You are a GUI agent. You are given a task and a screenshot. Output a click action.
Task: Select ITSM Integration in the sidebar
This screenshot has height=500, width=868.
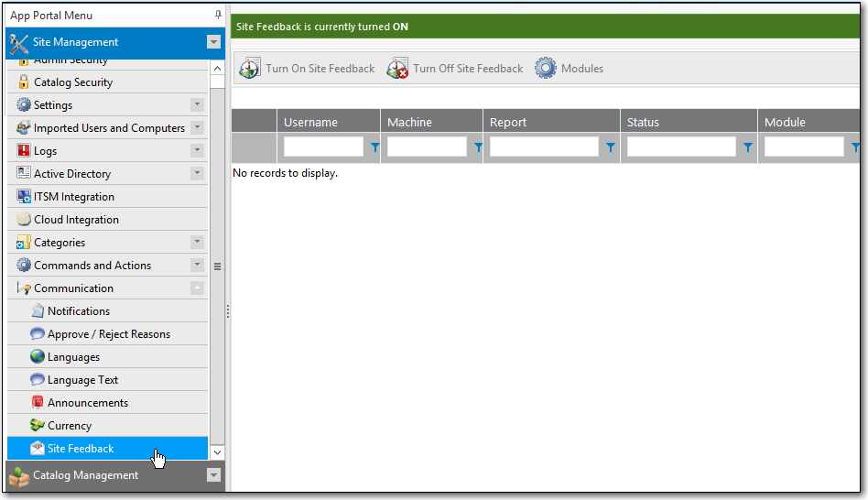[74, 197]
